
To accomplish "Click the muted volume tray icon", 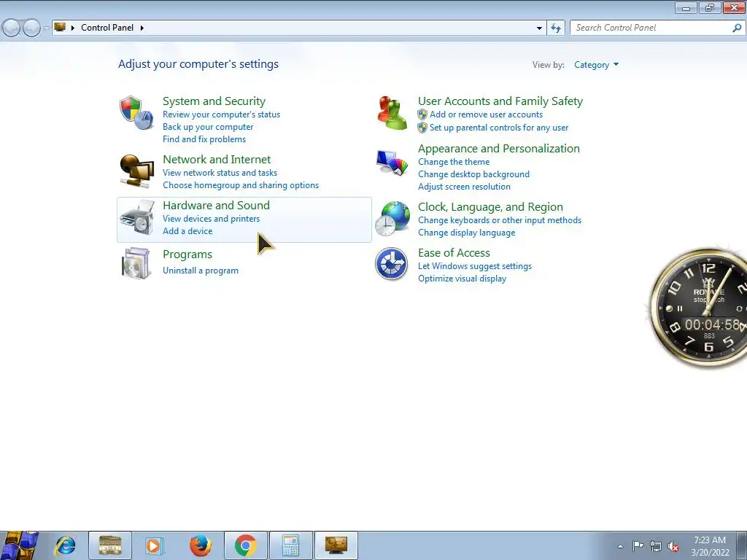I will (x=673, y=546).
